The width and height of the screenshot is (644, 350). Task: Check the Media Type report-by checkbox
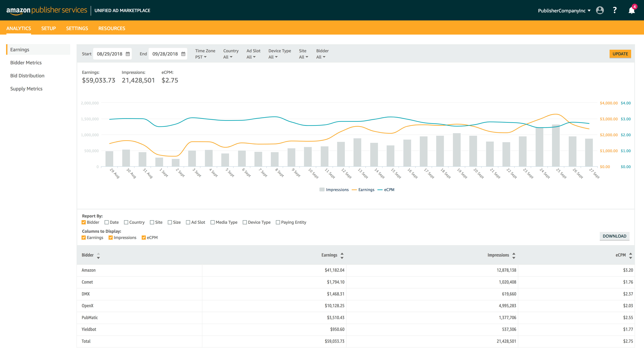point(213,222)
